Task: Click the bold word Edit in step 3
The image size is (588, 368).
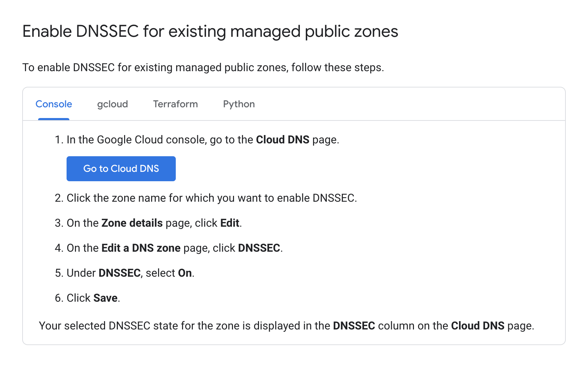Action: point(230,223)
